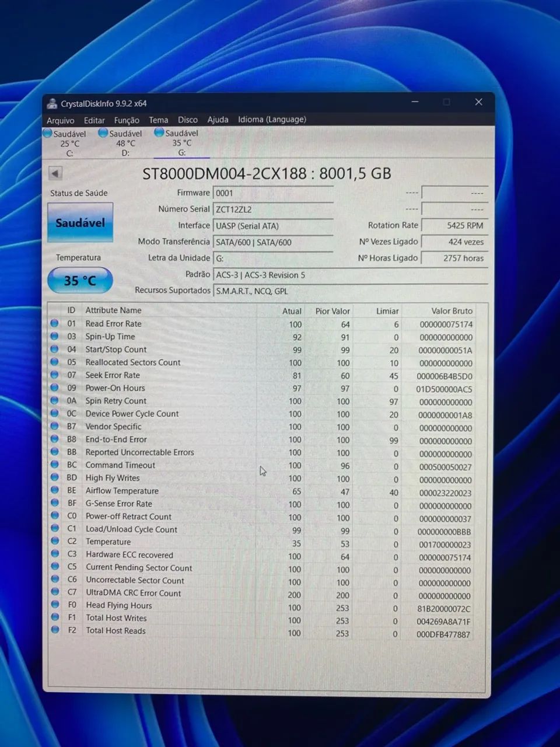Viewport: 560px width, 747px height.
Task: Click the Pior Valor column header
Action: [x=332, y=311]
